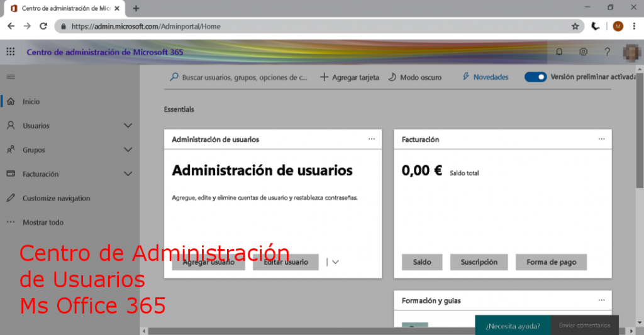
Task: Expand the Usuarios chevron
Action: (x=128, y=126)
